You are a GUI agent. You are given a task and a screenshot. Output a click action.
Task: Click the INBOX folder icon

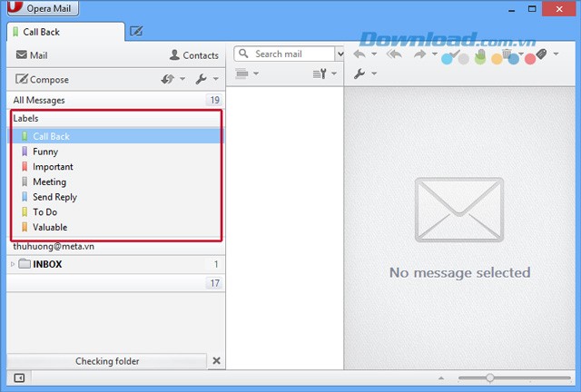25,264
